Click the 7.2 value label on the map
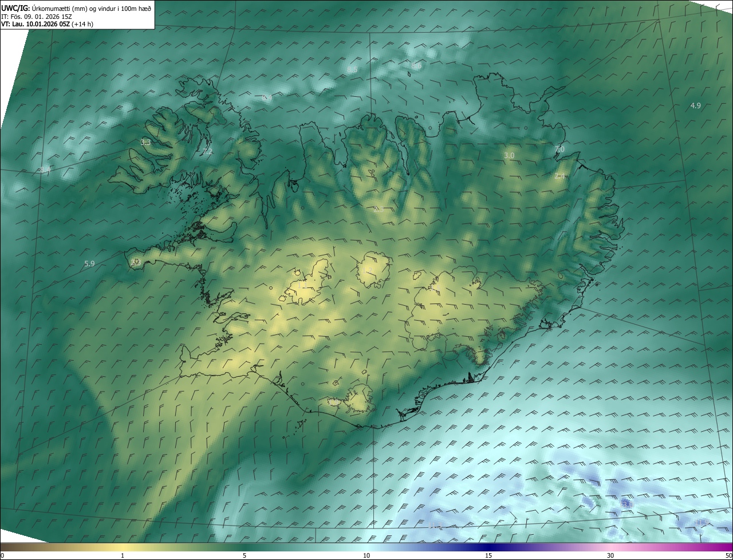The width and height of the screenshot is (733, 560). 207,151
